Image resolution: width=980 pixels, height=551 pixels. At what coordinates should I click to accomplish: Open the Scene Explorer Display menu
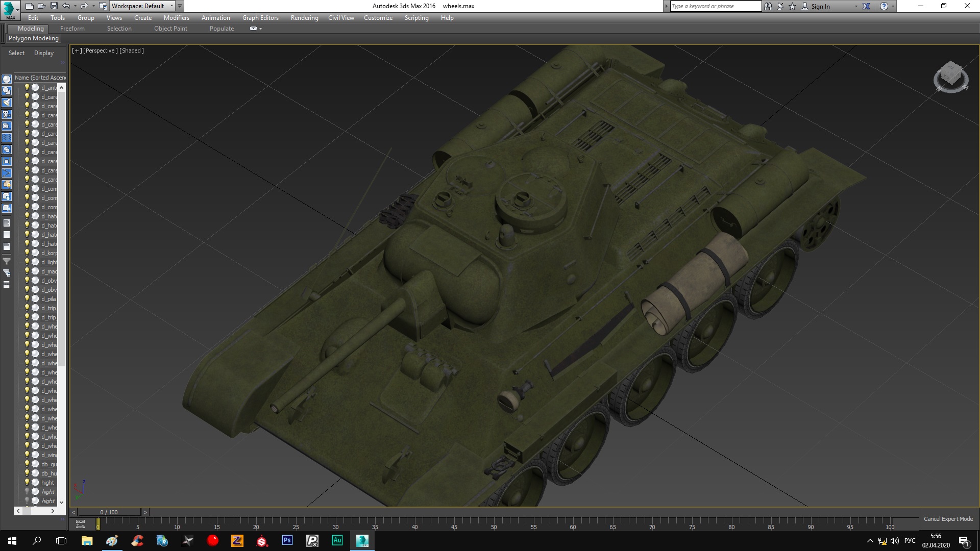coord(44,53)
